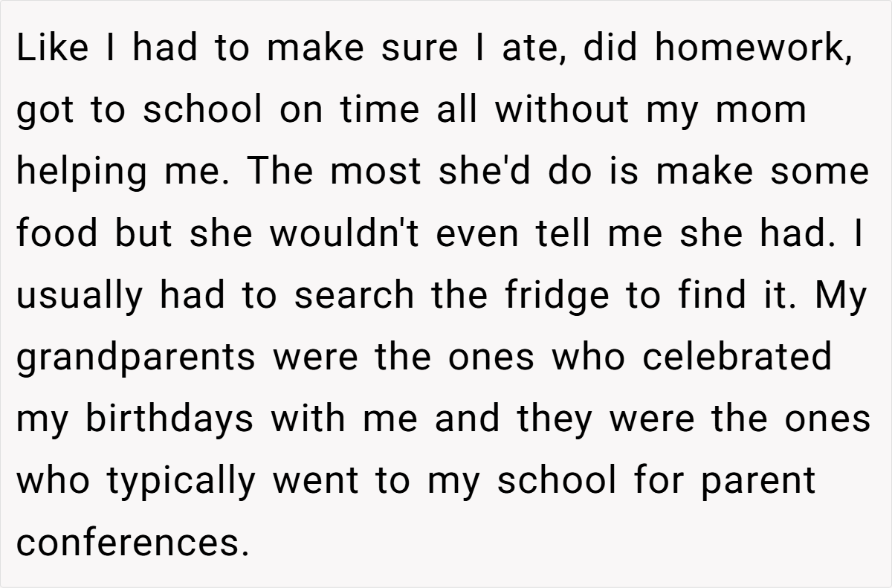Click the phrase "got to school"
The image size is (892, 588).
(x=140, y=111)
